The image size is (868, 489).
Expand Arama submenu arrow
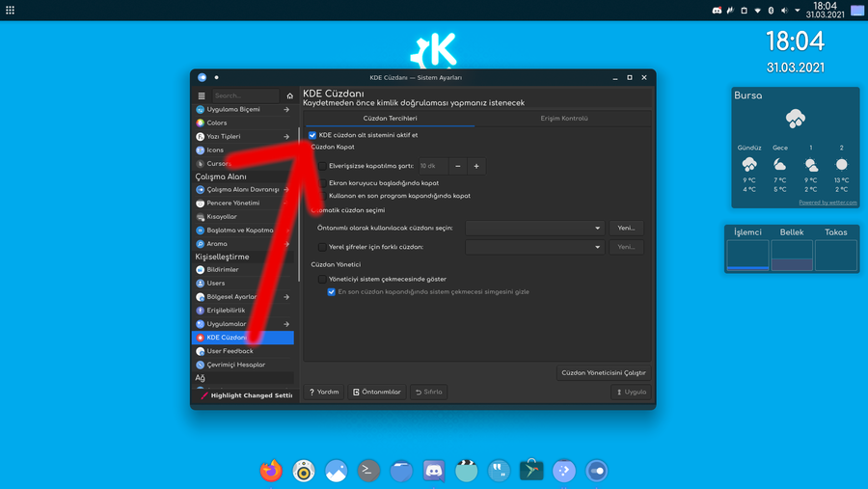click(286, 244)
